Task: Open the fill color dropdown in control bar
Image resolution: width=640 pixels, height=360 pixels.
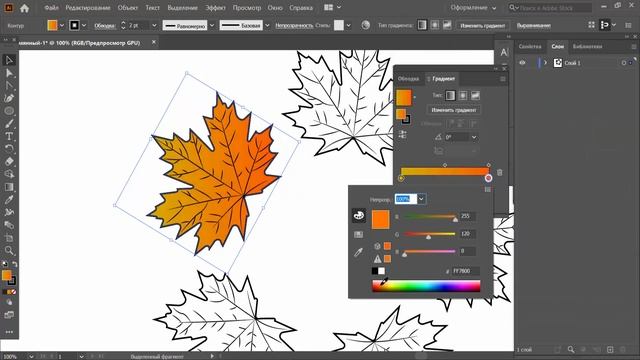Action: coord(62,25)
